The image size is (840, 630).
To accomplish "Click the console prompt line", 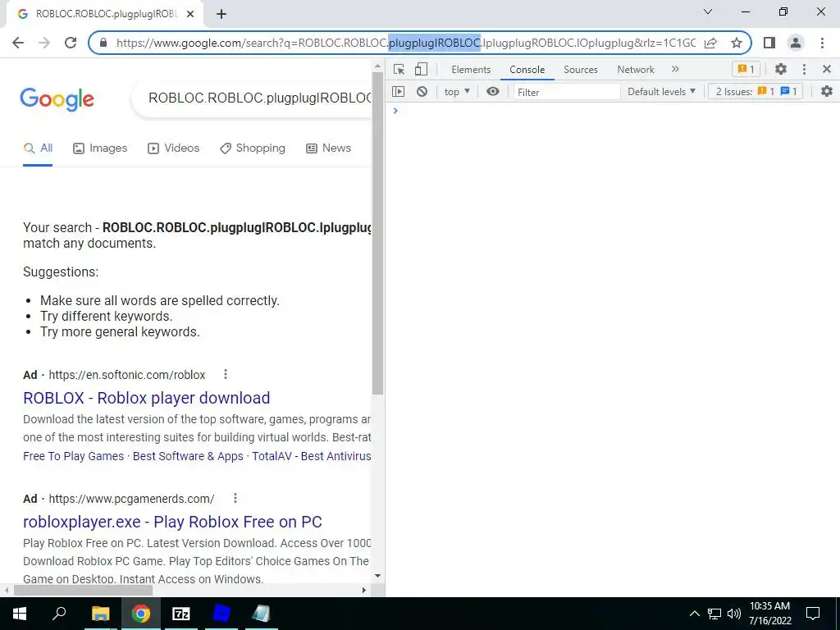I will click(x=612, y=111).
